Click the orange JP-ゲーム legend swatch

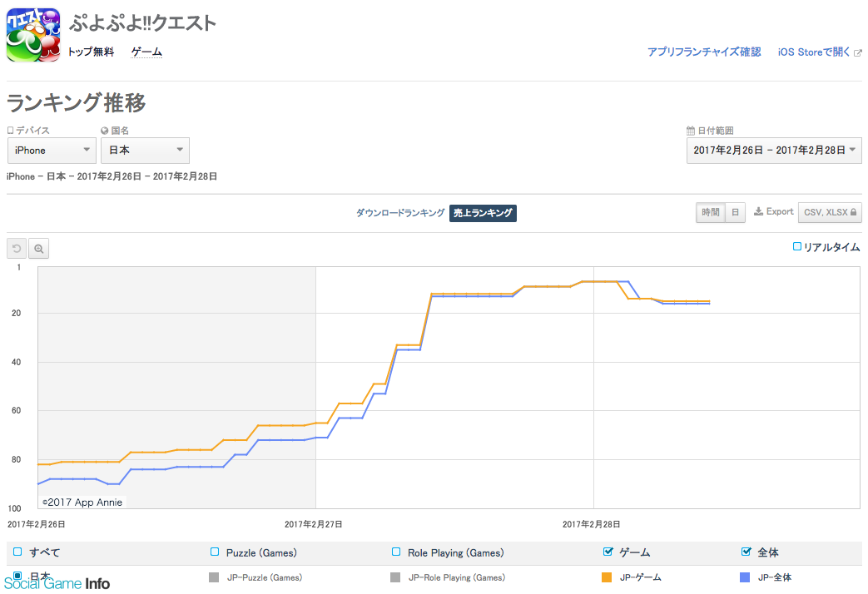point(607,577)
